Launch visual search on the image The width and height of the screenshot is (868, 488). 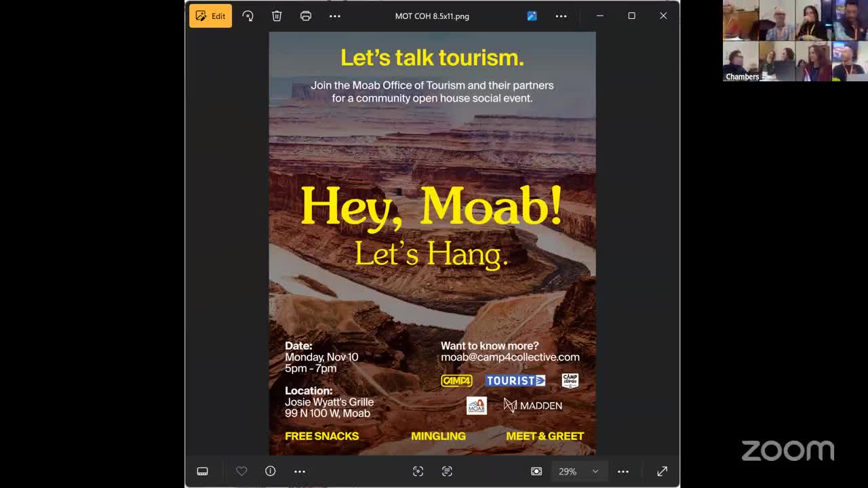(418, 471)
